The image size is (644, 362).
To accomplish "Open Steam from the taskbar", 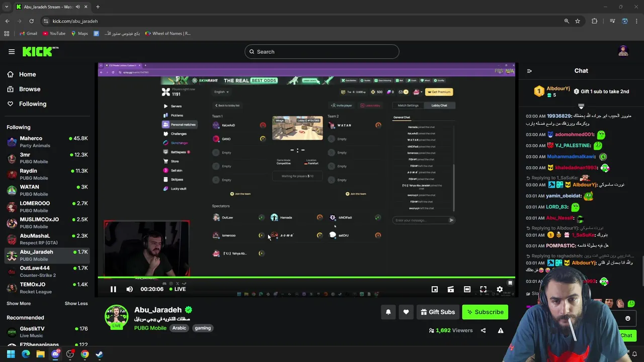I will [x=100, y=354].
